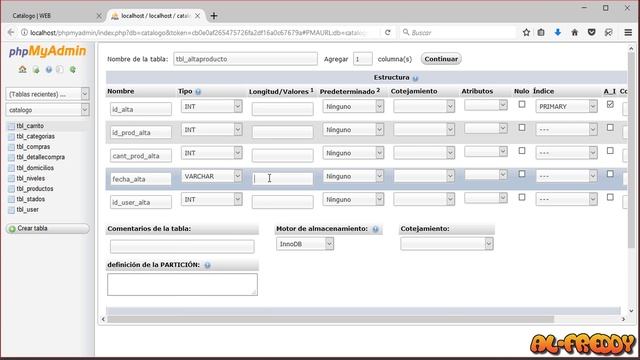Click the tbl_carrito table icon

point(11,126)
